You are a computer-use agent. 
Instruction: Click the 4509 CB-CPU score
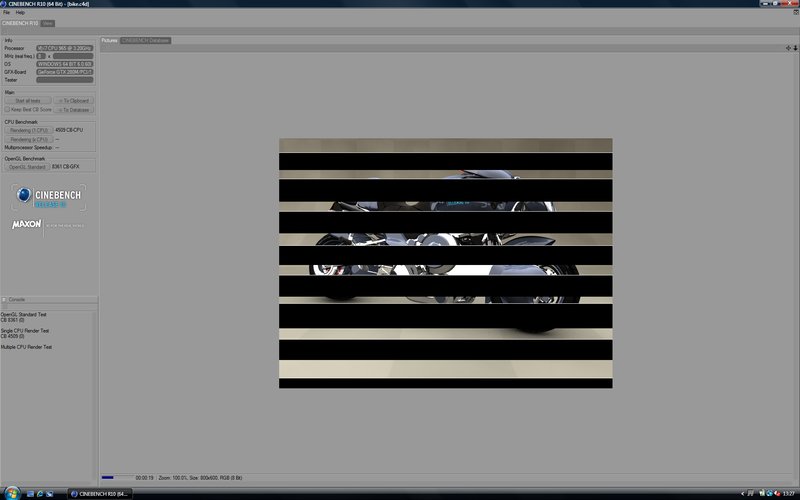69,130
